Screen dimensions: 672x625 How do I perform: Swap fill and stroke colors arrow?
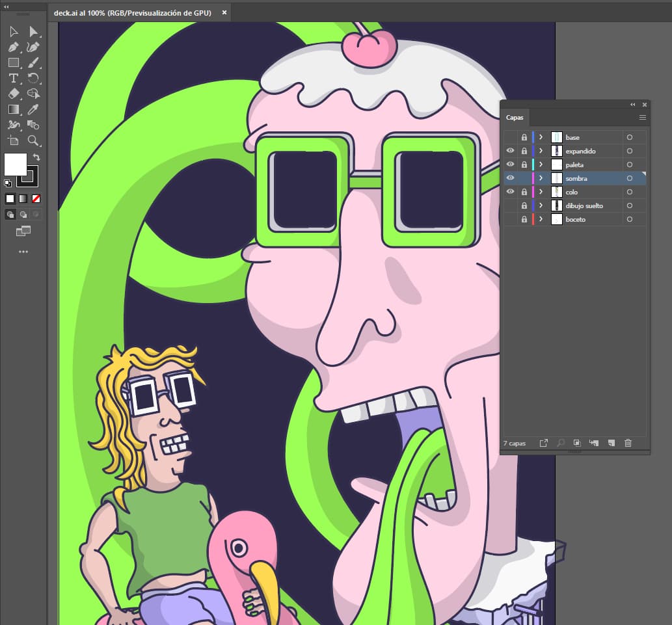(37, 157)
